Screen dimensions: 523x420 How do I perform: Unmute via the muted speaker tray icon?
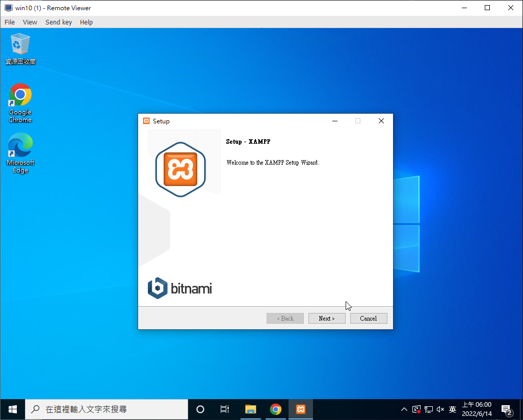440,409
